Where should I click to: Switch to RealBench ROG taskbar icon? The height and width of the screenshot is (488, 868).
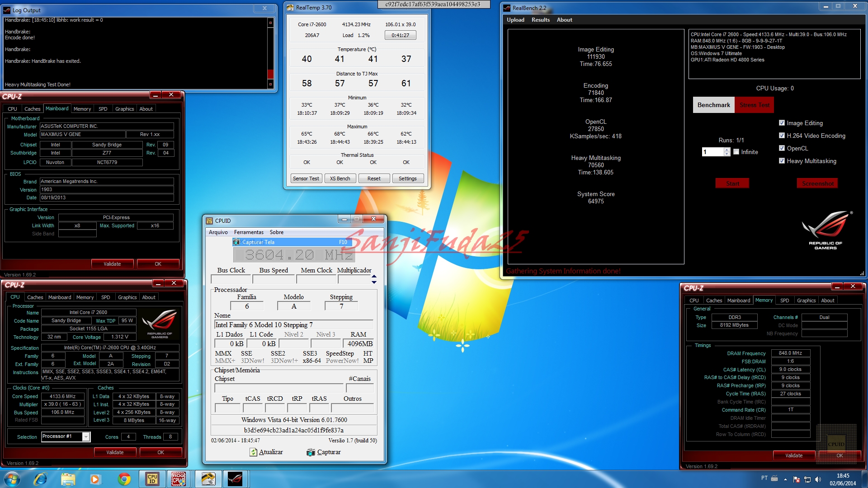[x=235, y=479]
